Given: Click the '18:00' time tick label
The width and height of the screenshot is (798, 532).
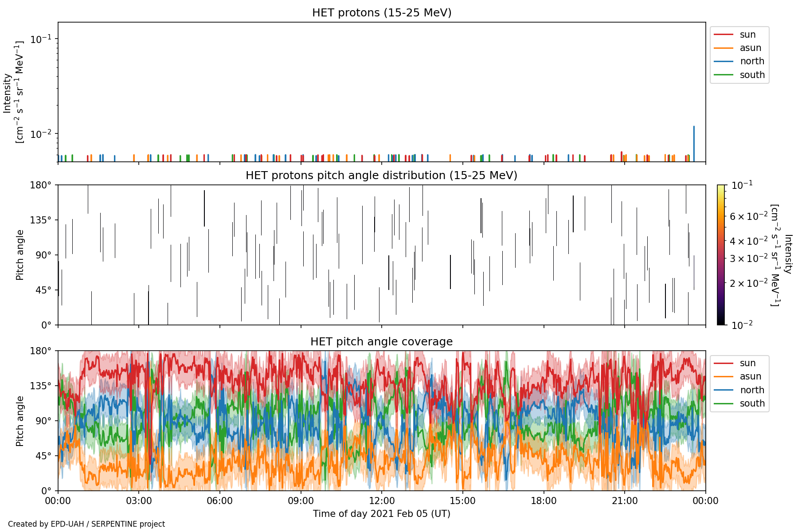Looking at the screenshot, I should click(544, 501).
